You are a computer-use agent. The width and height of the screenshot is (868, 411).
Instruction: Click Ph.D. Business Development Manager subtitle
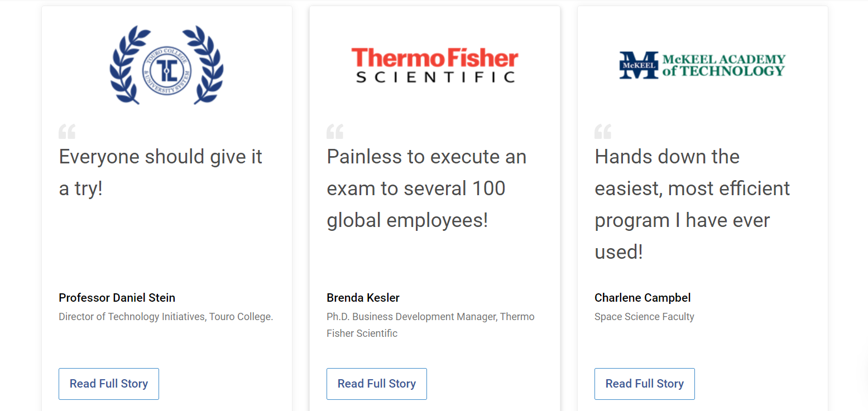click(430, 325)
